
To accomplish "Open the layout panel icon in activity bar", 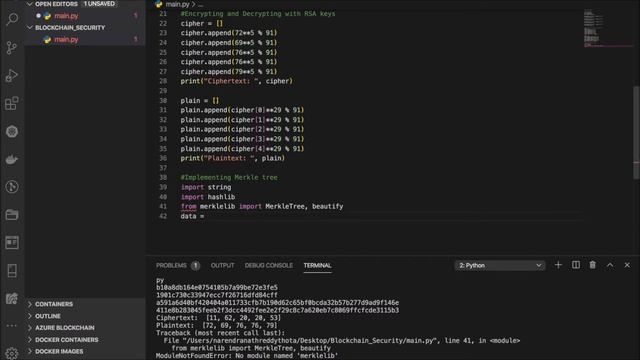I will pos(12,242).
